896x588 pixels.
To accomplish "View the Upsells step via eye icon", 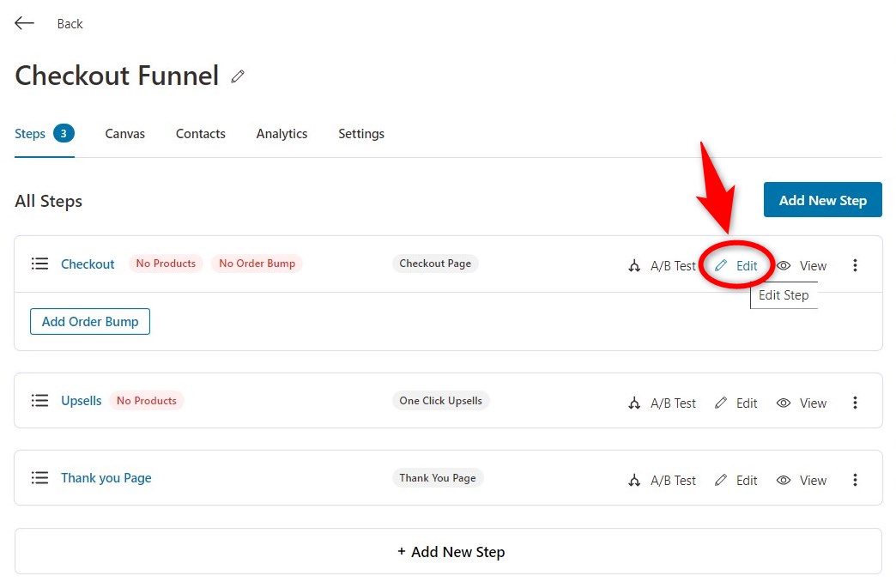I will pos(802,403).
